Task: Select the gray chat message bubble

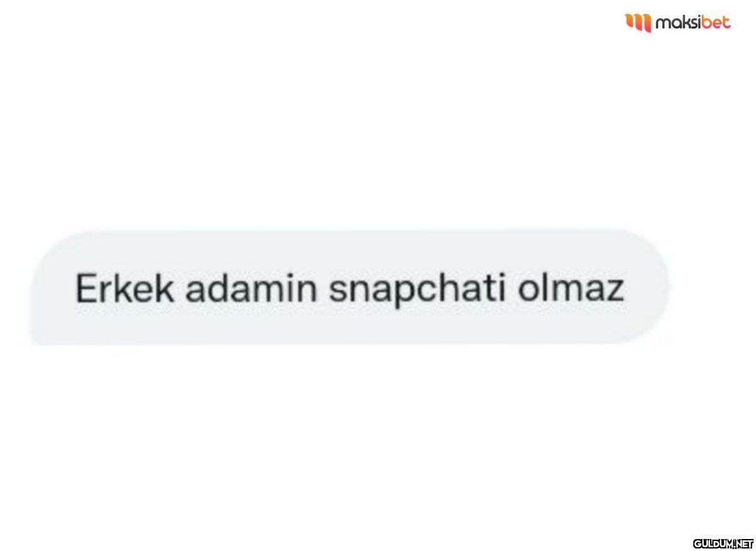Action: click(350, 288)
